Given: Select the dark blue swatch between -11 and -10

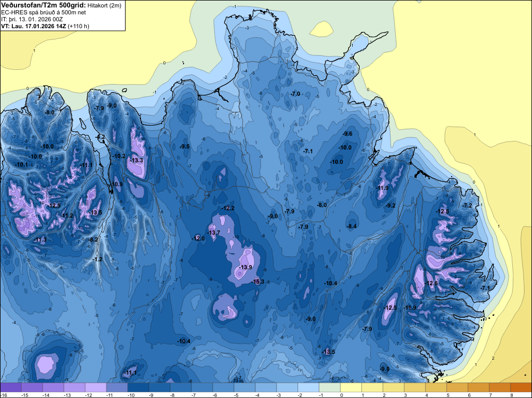Looking at the screenshot, I should click(x=117, y=387).
